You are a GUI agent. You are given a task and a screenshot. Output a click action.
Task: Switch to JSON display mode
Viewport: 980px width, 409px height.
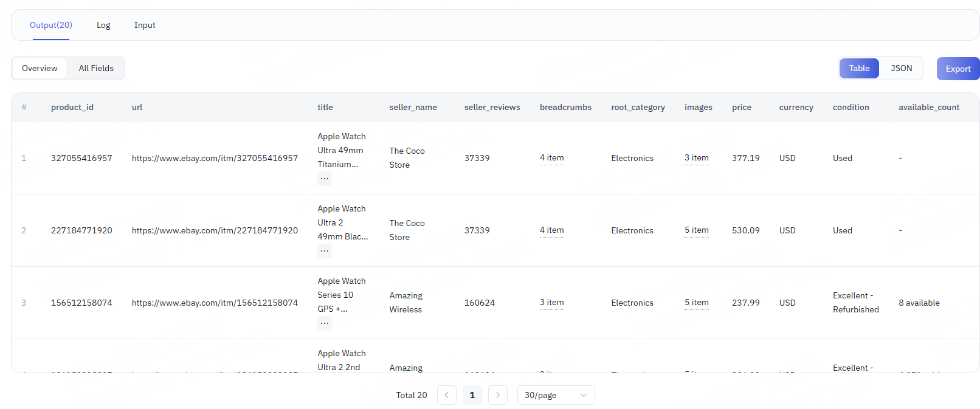click(901, 68)
